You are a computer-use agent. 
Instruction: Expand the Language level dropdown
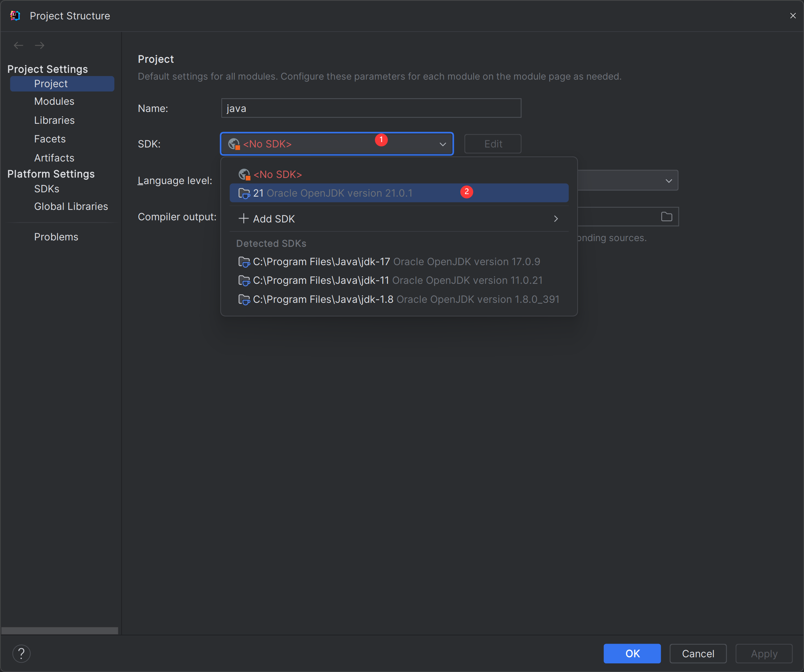(668, 181)
